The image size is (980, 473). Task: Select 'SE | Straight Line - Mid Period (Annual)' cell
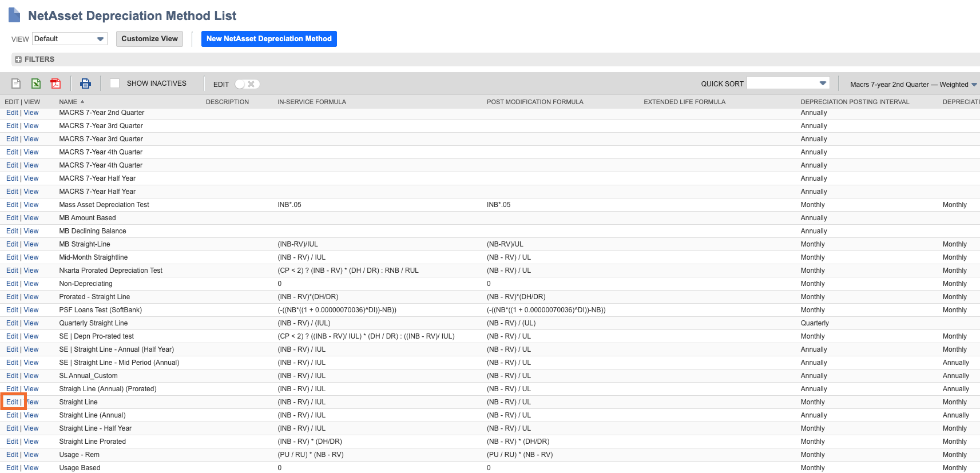coord(119,363)
